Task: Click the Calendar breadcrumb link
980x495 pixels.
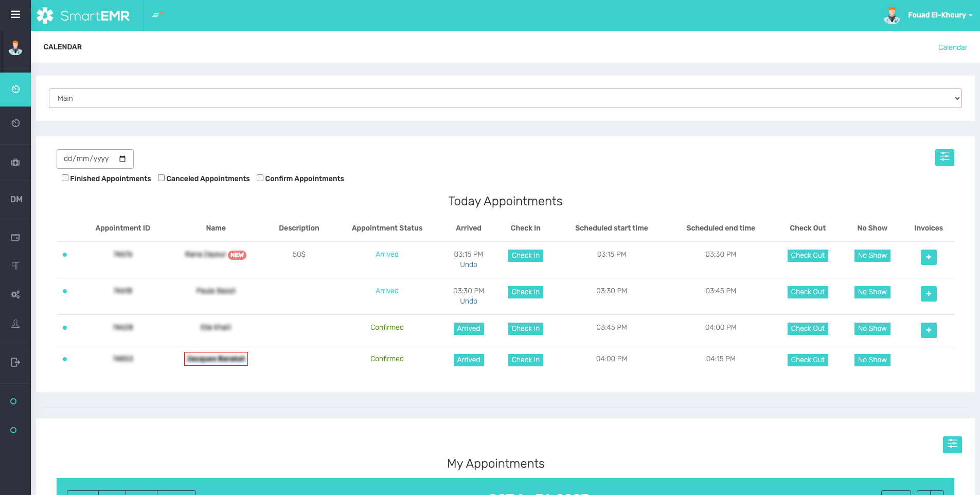Action: [952, 47]
